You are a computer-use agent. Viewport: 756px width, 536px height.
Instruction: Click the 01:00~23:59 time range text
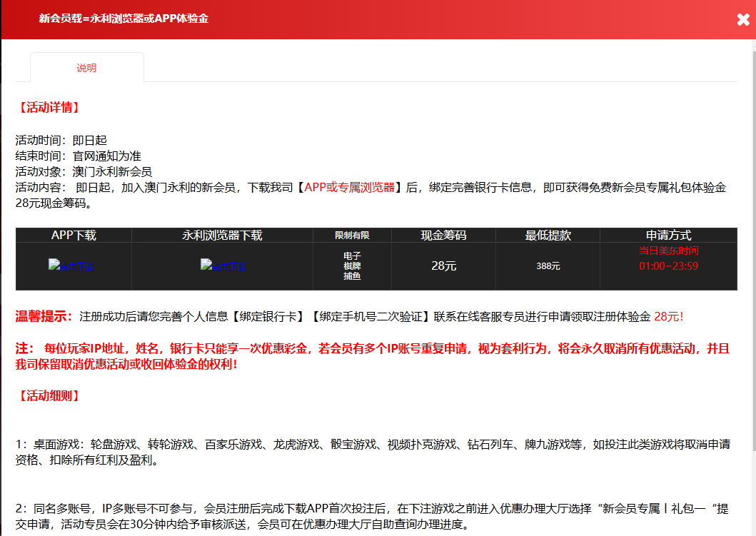point(668,266)
